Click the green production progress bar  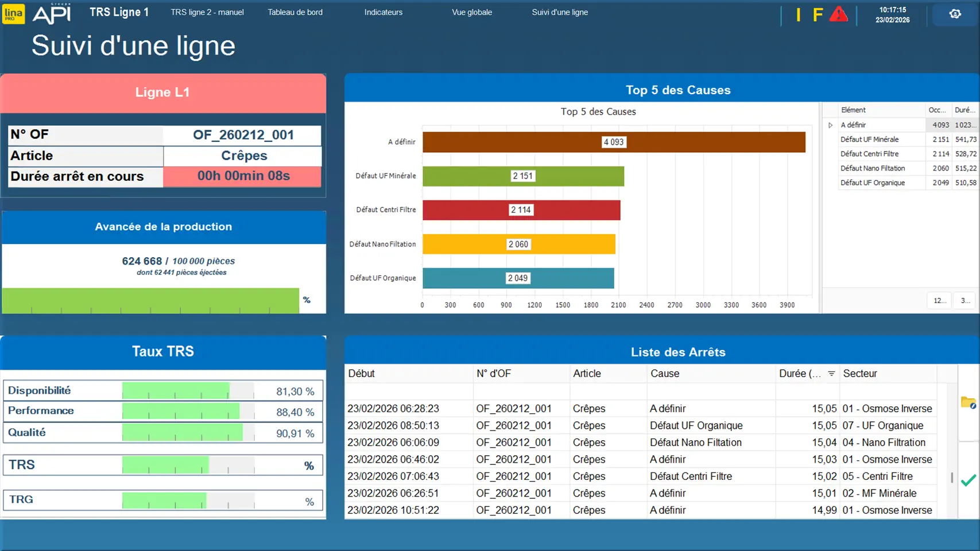(150, 300)
